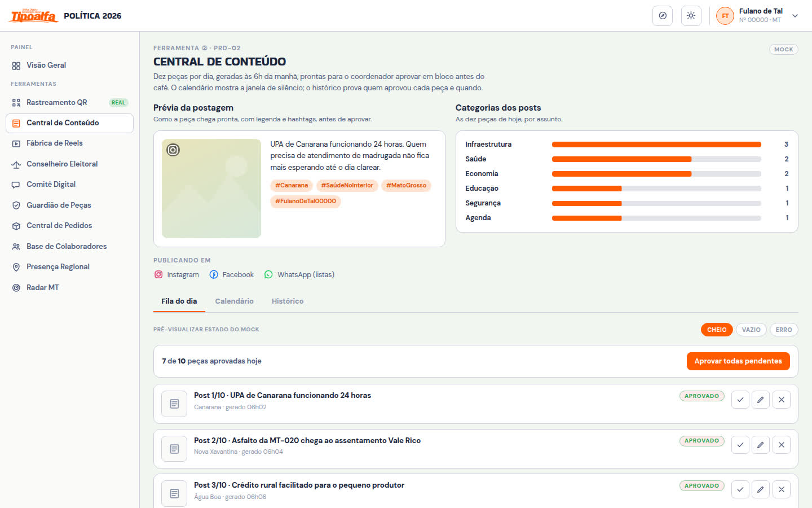Edit Post 2/10 about Asfalto MT-020
This screenshot has height=508, width=812.
761,445
